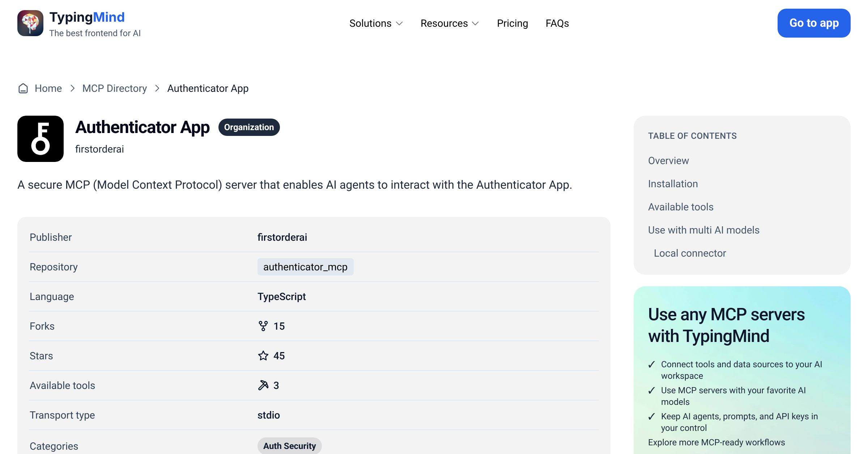
Task: Click the Repository row label
Action: click(x=54, y=267)
